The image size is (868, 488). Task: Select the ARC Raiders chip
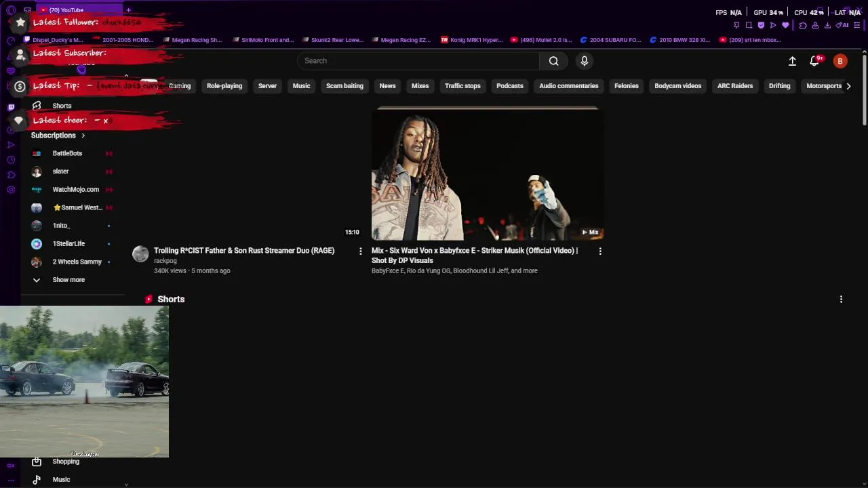[735, 86]
